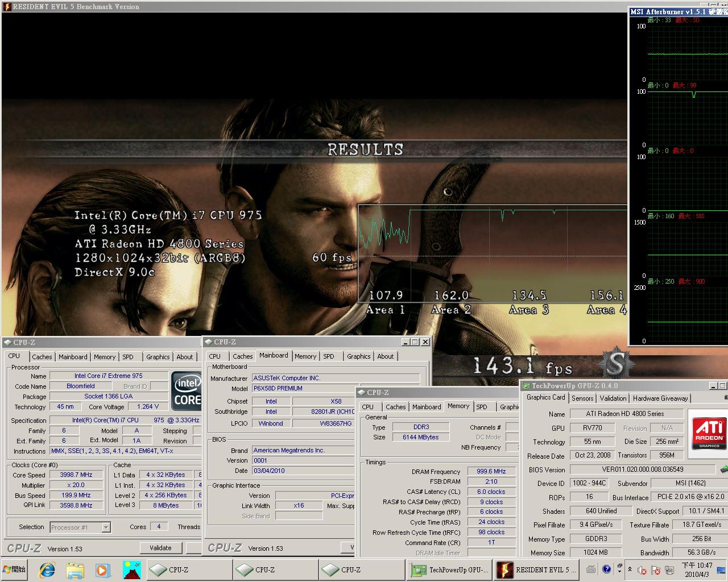Click the '640 Unified' shaders field
Image resolution: width=728 pixels, height=582 pixels.
pos(601,511)
